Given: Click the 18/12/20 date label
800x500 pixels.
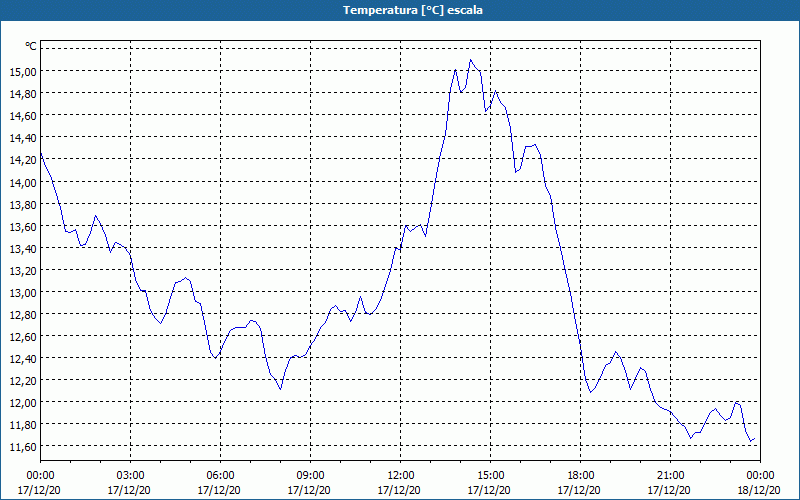Looking at the screenshot, I should pyautogui.click(x=759, y=491).
